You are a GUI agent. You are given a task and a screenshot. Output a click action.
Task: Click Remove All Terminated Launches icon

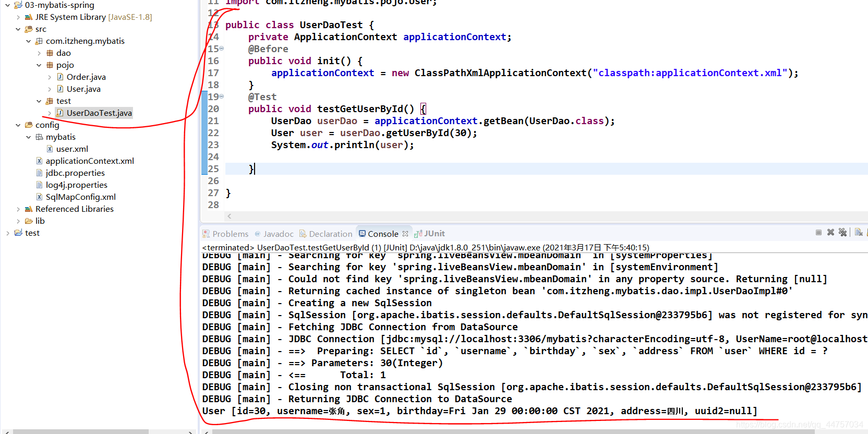point(842,233)
